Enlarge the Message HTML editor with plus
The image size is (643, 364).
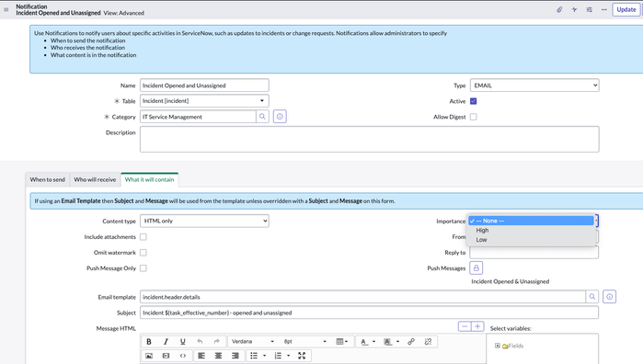click(477, 326)
